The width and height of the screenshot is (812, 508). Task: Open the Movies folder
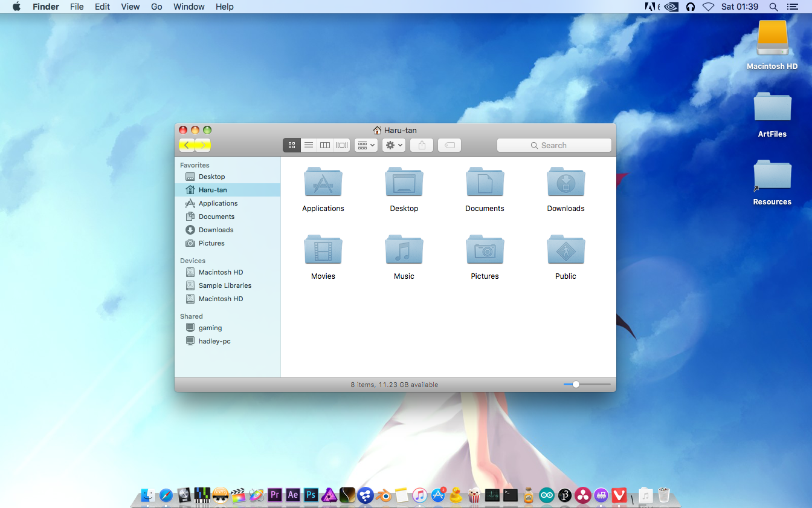click(x=323, y=250)
